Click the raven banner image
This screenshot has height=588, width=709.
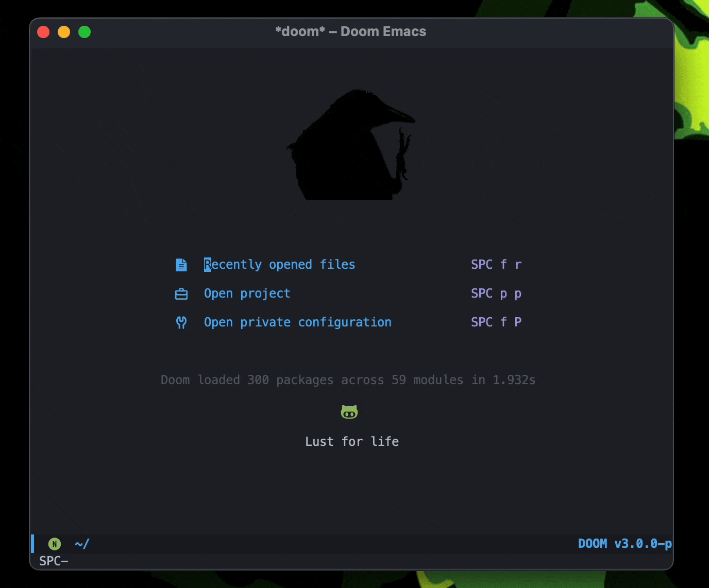352,144
